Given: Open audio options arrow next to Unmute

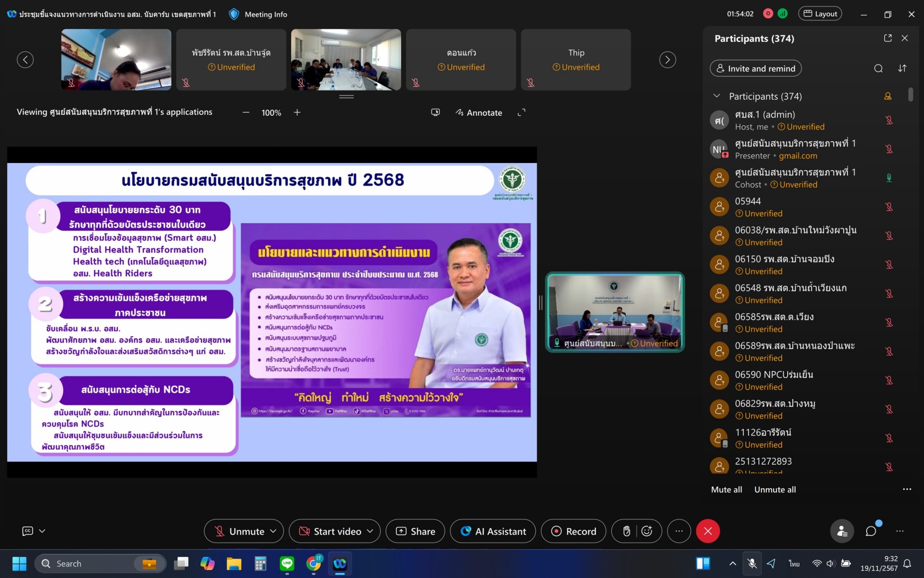Looking at the screenshot, I should [273, 531].
